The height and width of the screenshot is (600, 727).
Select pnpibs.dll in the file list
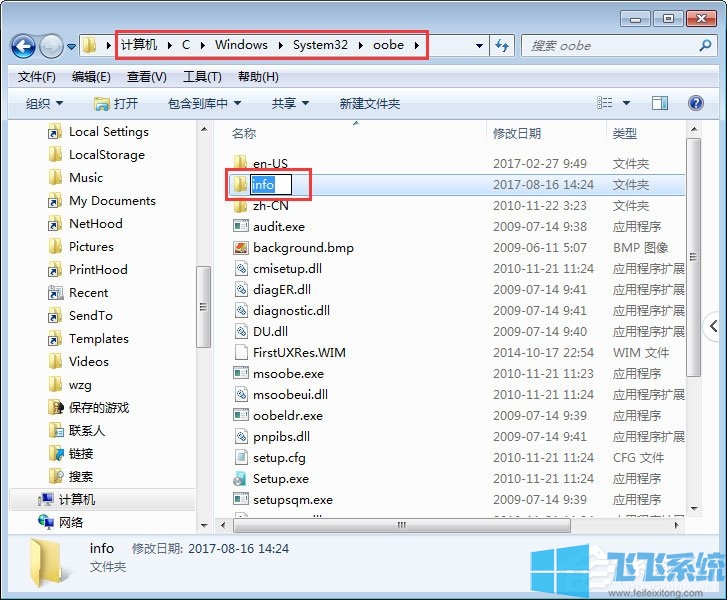(x=281, y=437)
